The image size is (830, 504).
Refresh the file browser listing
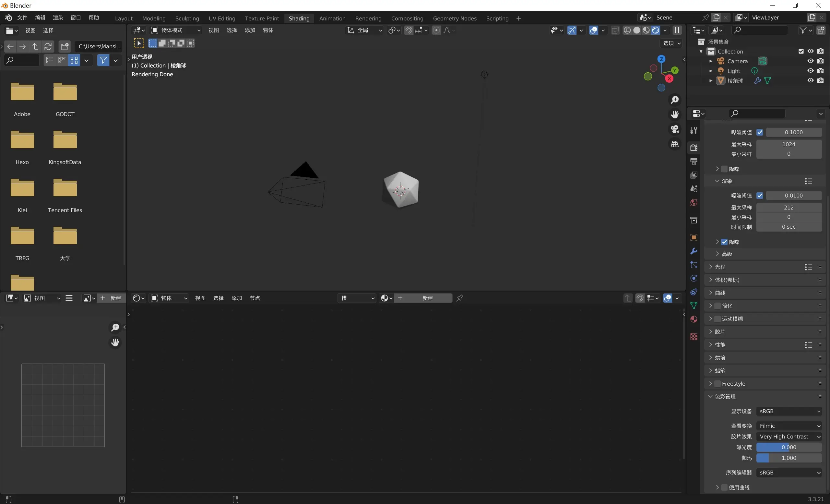click(x=48, y=46)
